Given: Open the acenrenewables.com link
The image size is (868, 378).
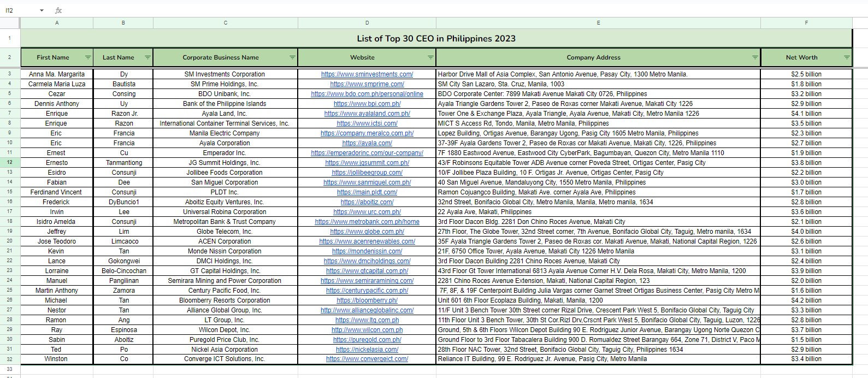Looking at the screenshot, I should tap(367, 241).
